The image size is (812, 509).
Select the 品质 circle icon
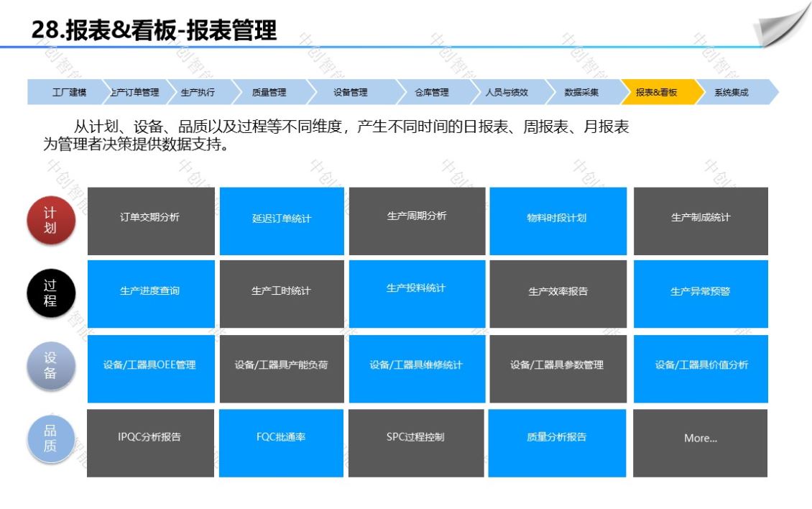50,439
